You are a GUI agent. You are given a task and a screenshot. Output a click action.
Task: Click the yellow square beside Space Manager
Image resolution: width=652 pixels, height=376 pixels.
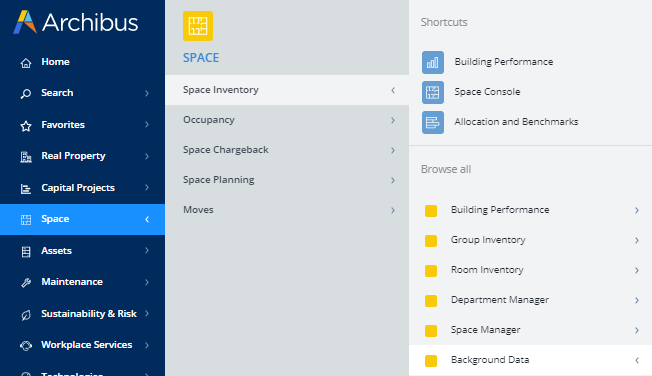(x=431, y=331)
